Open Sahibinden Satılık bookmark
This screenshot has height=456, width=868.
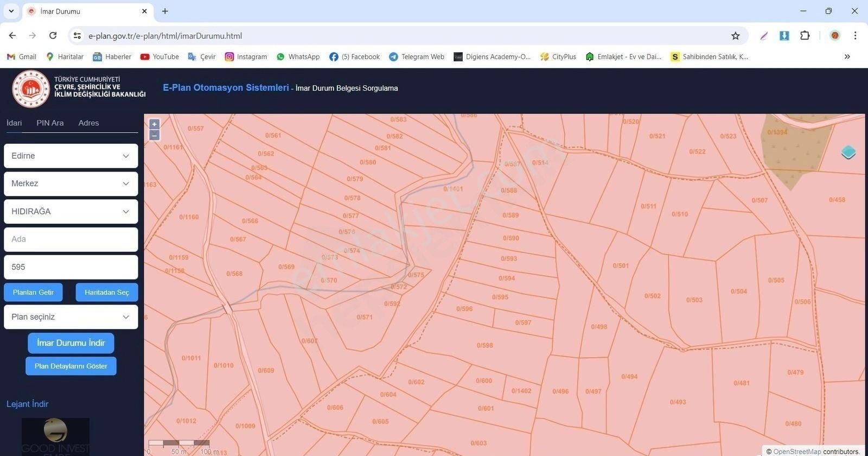[709, 56]
